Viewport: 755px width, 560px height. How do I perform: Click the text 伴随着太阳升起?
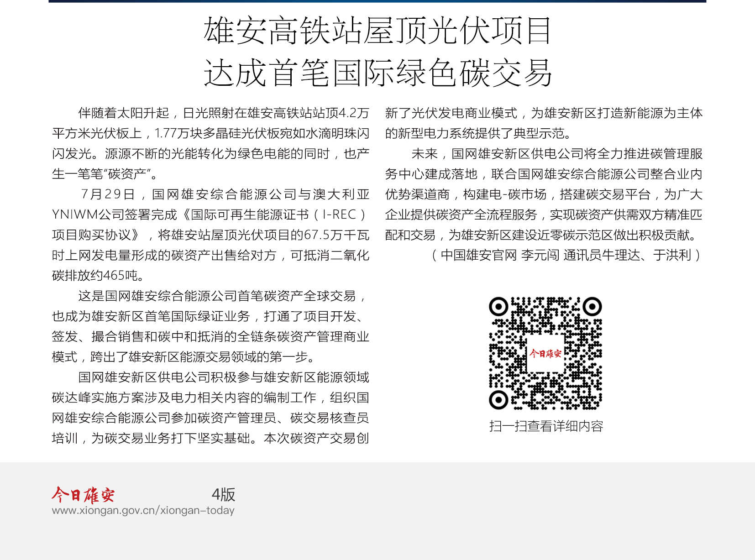click(x=124, y=113)
